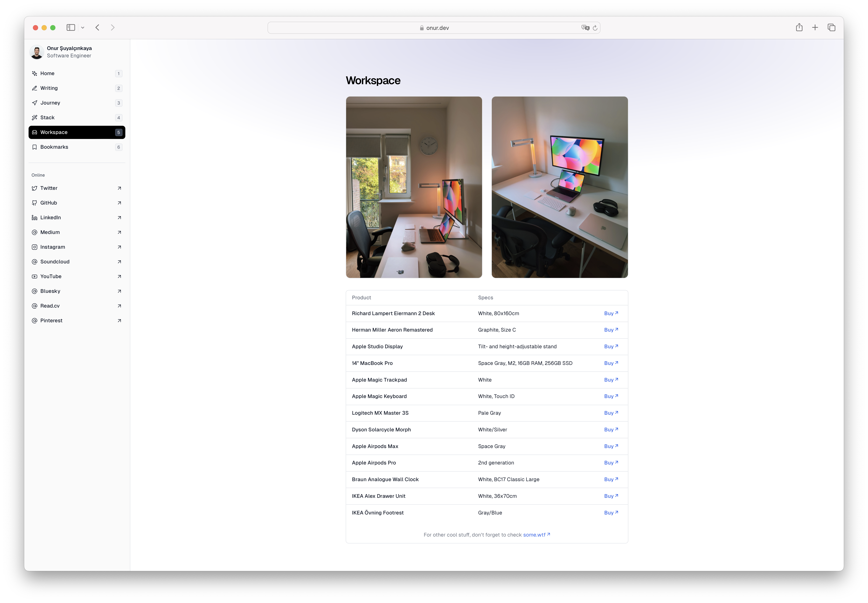Click the Safari sidebar toggle icon
Viewport: 868px width, 603px height.
[71, 27]
